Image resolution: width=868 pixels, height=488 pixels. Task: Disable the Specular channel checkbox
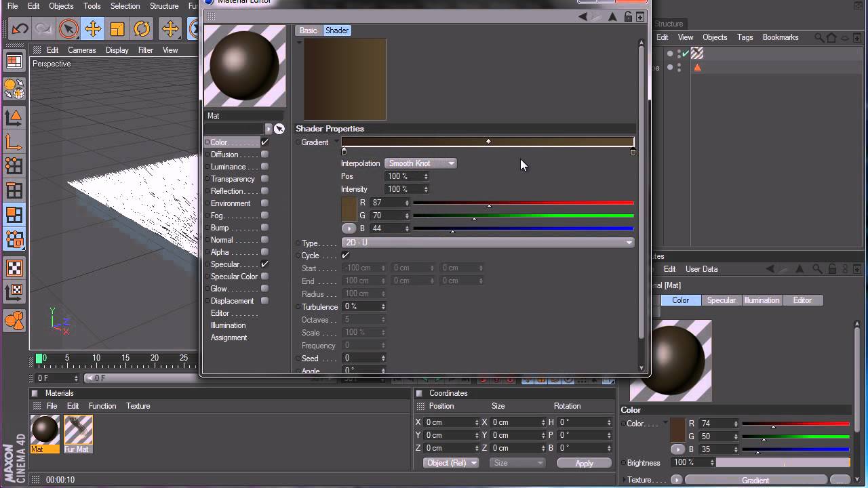[x=264, y=264]
